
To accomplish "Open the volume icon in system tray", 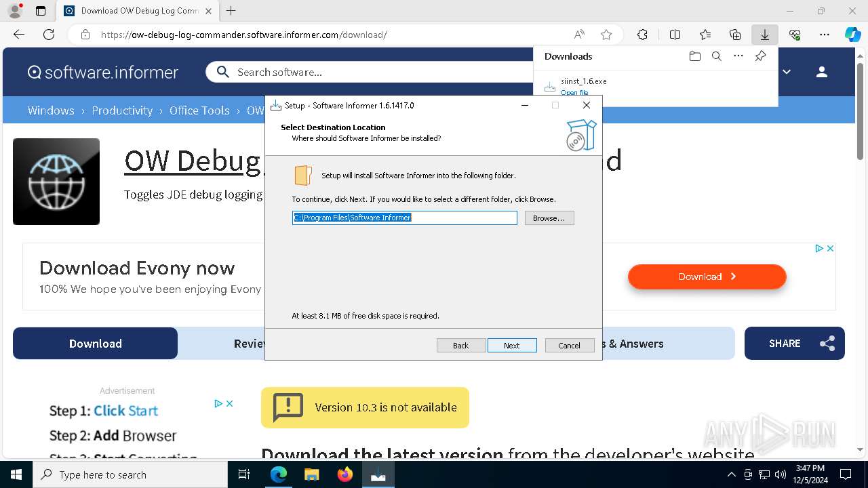I will 780,474.
